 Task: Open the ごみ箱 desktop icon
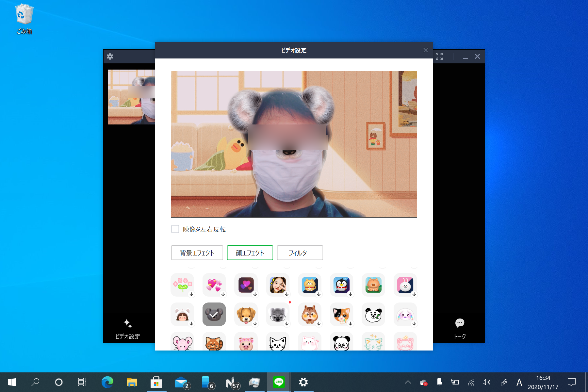pyautogui.click(x=24, y=19)
